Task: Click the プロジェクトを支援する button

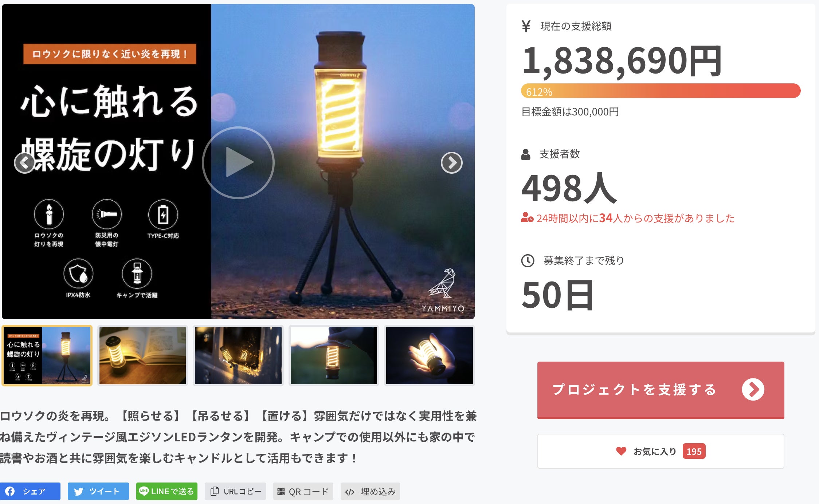Action: pos(661,390)
